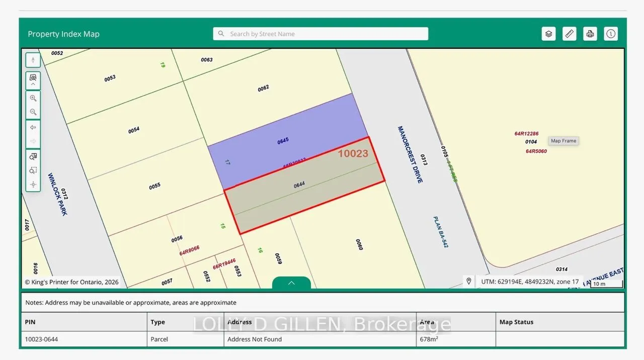Viewport: 644px width, 360px height.
Task: Activate the measure ruler tool
Action: pos(570,34)
